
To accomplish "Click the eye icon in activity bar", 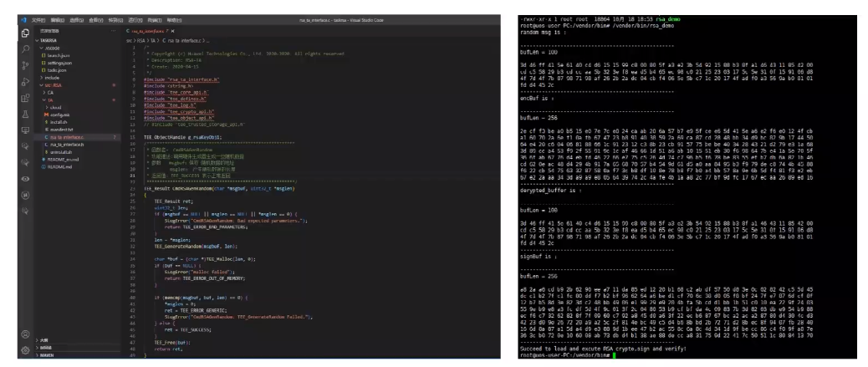I will 25,179.
